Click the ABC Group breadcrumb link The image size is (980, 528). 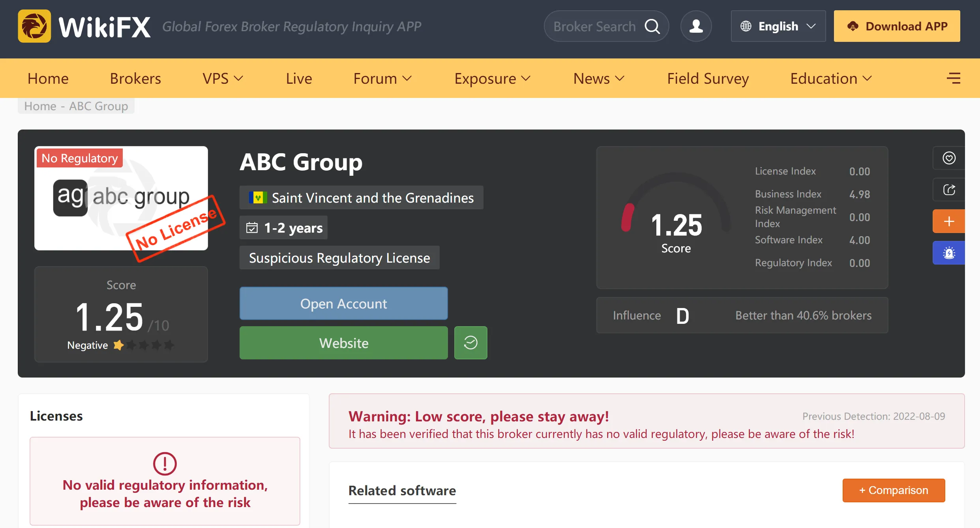[x=99, y=106]
